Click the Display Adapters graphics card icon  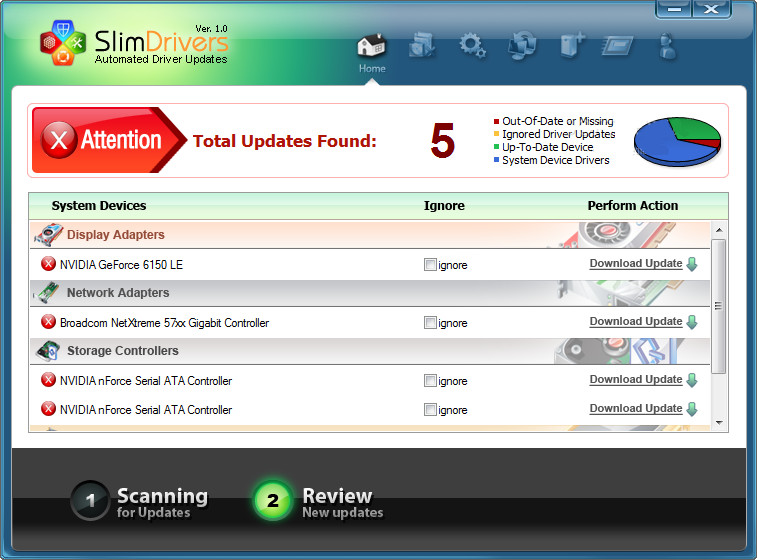point(48,235)
